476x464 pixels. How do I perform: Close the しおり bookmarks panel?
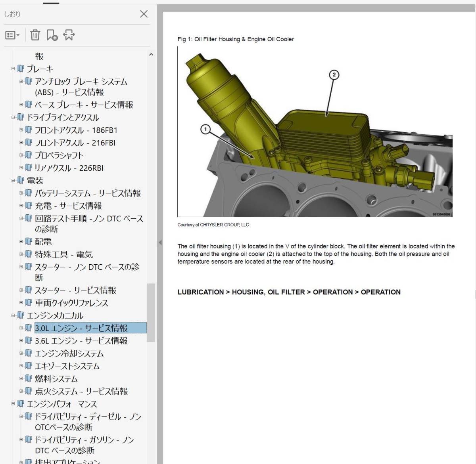point(144,14)
